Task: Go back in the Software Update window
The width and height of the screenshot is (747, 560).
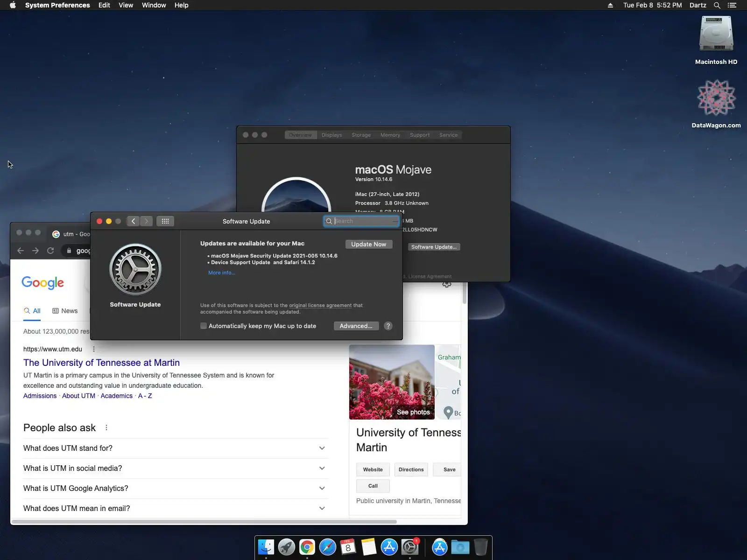Action: tap(133, 221)
